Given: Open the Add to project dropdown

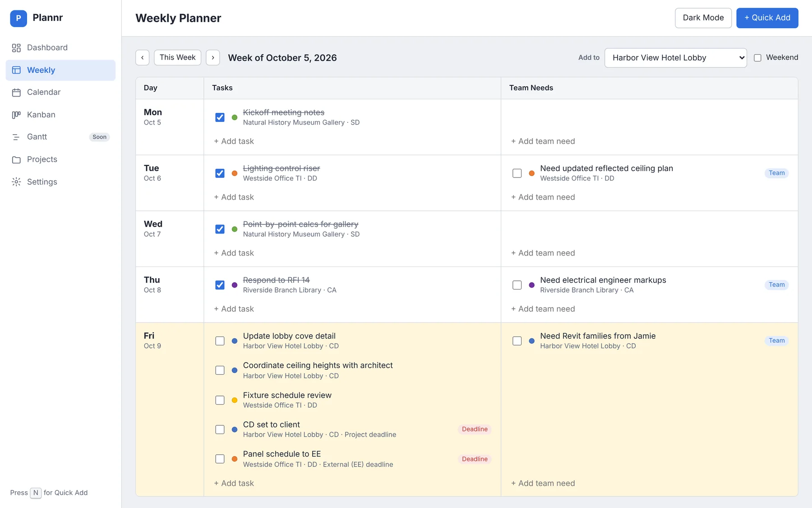Looking at the screenshot, I should pyautogui.click(x=676, y=58).
